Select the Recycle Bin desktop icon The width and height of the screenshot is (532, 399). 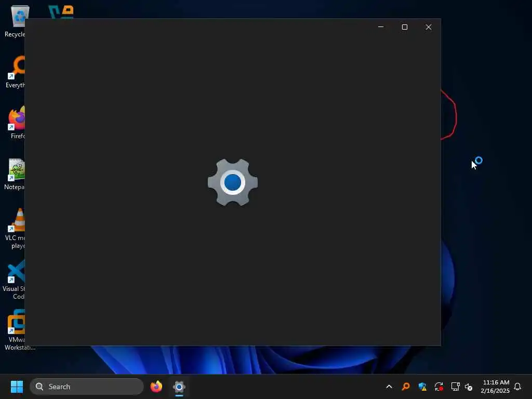15,21
